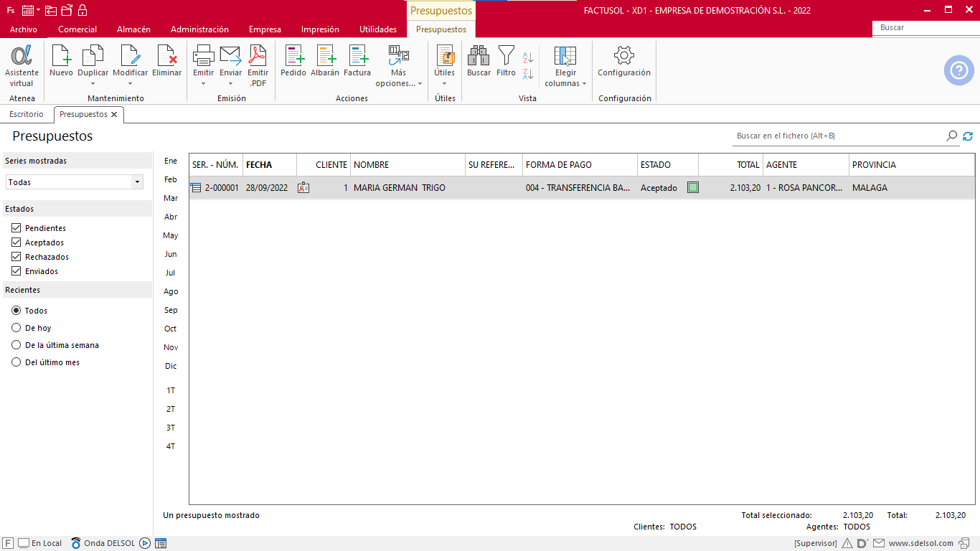This screenshot has width=980, height=551.
Task: Click the warning triangle status icon
Action: click(x=847, y=543)
